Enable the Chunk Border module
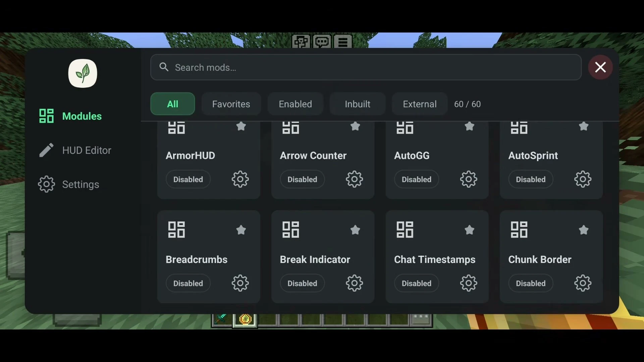 [531, 283]
